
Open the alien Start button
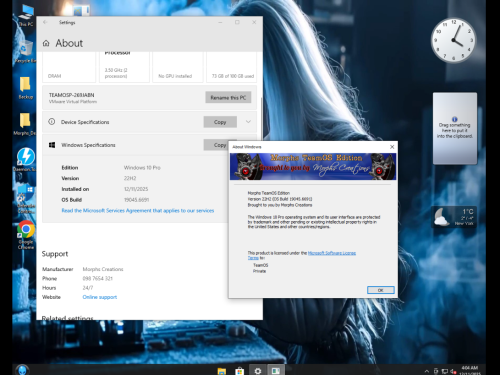coord(23,370)
